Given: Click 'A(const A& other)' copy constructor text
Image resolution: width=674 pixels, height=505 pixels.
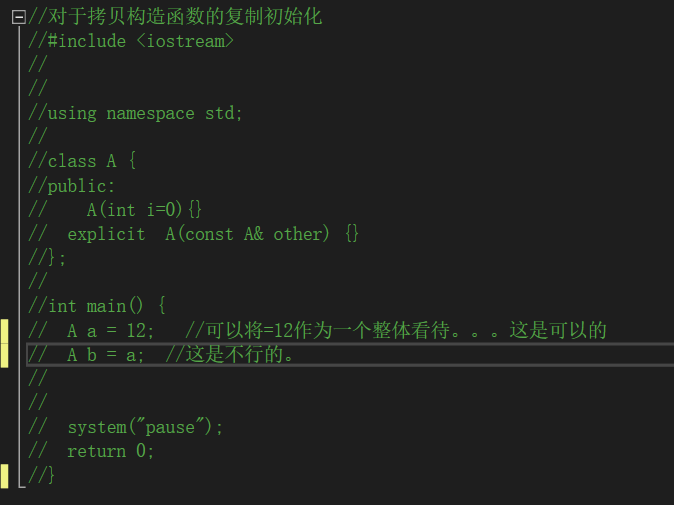Looking at the screenshot, I should (x=246, y=234).
